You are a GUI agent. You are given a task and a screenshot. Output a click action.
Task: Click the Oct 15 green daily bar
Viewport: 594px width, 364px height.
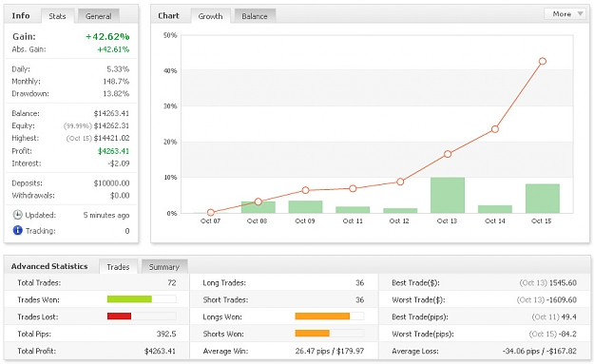pos(543,199)
